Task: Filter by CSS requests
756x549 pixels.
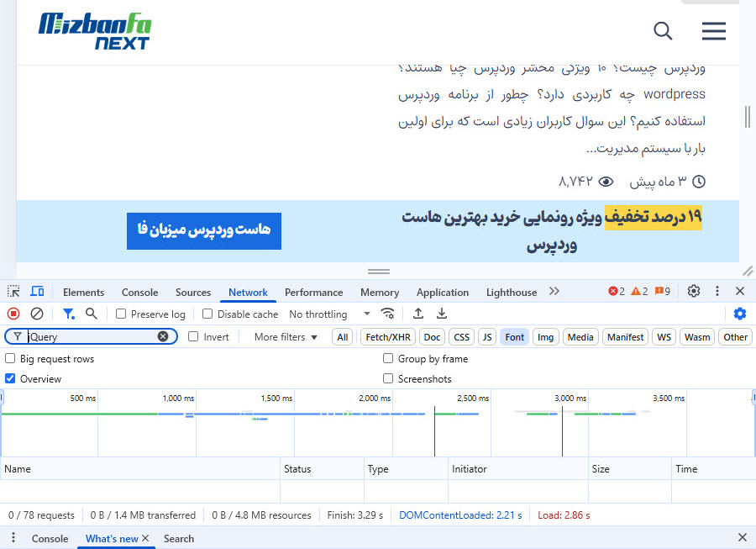Action: 461,337
